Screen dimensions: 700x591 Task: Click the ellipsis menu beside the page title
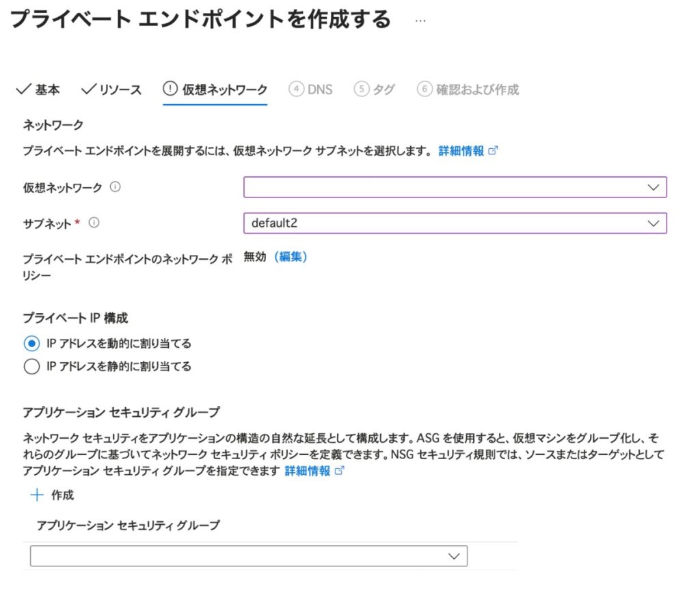pyautogui.click(x=420, y=20)
